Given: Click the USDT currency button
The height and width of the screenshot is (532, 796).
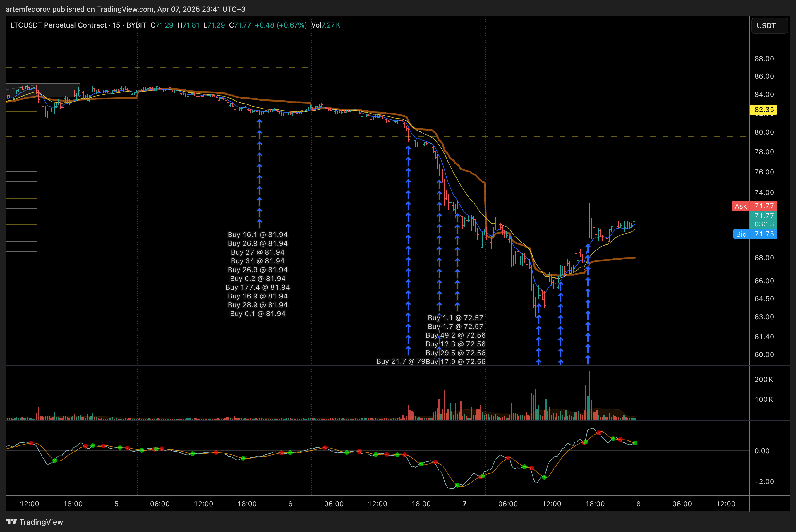Looking at the screenshot, I should click(770, 26).
